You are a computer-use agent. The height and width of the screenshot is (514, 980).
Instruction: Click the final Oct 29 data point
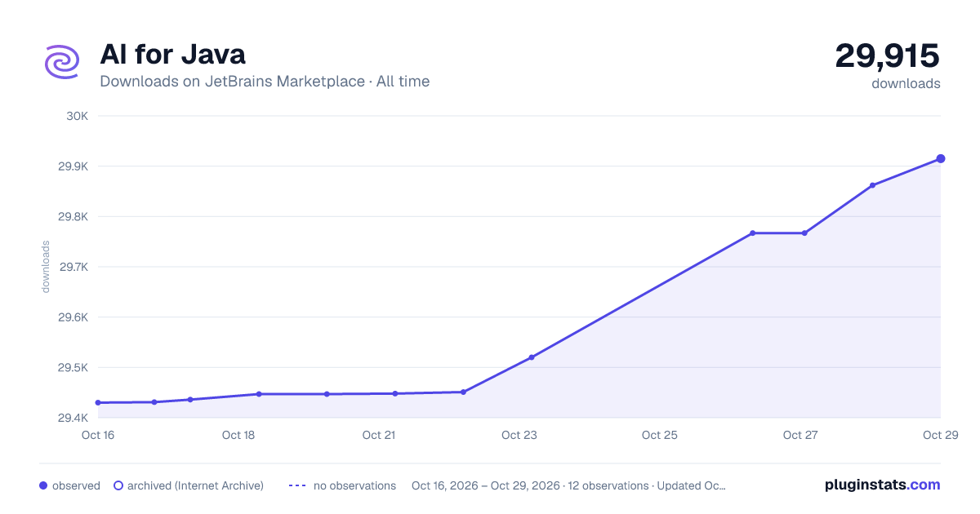[x=941, y=158]
